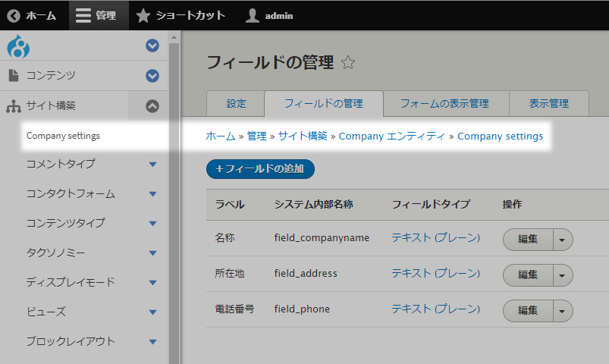
Task: Click the サイト構築 structure icon
Action: [13, 106]
